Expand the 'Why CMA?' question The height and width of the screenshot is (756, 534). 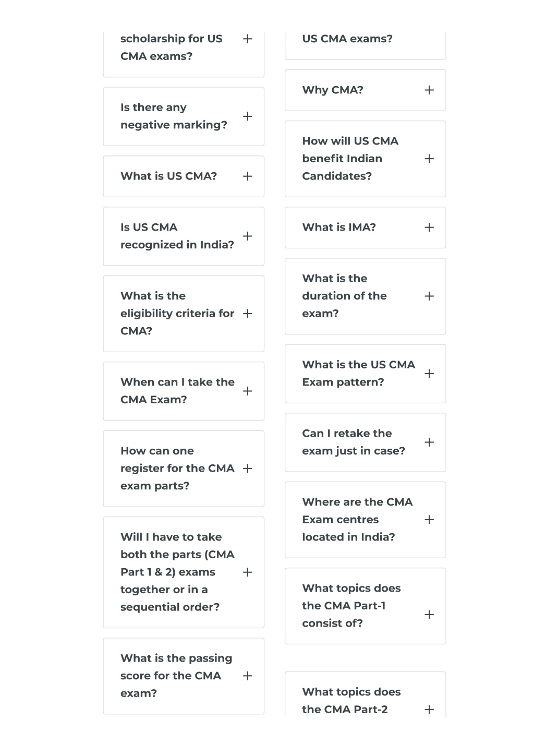(x=365, y=90)
